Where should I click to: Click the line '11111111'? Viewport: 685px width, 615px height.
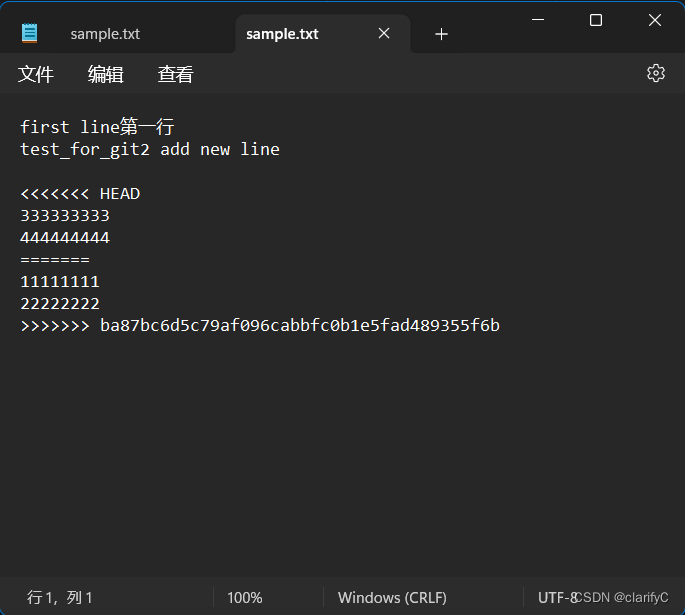click(x=60, y=282)
